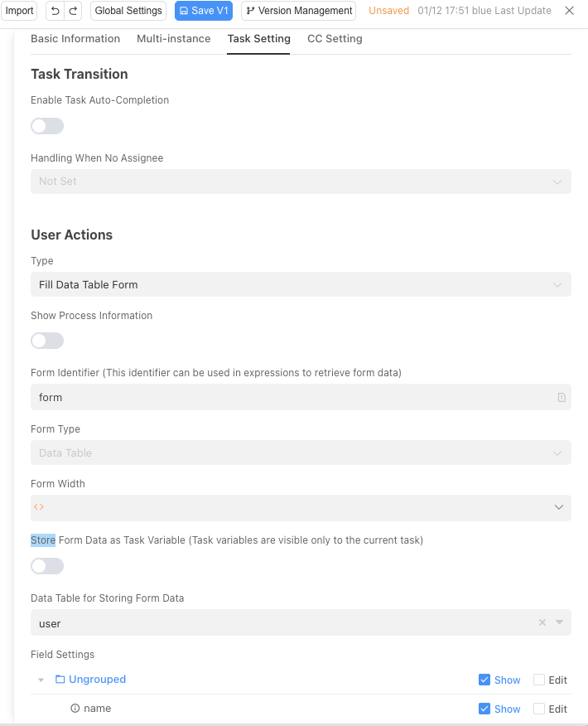Image resolution: width=588 pixels, height=726 pixels.
Task: Close the settings panel with X icon
Action: coord(569,11)
